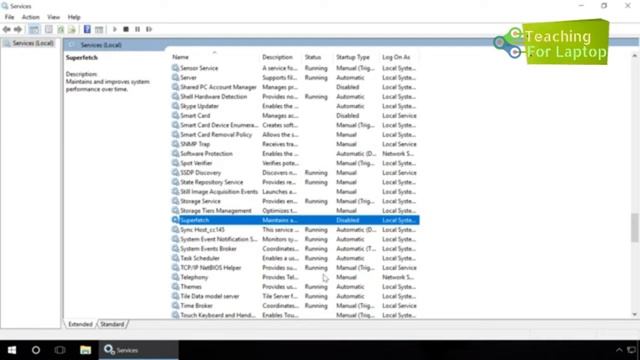The width and height of the screenshot is (640, 360).
Task: Select the Smart Card service
Action: [295, 116]
